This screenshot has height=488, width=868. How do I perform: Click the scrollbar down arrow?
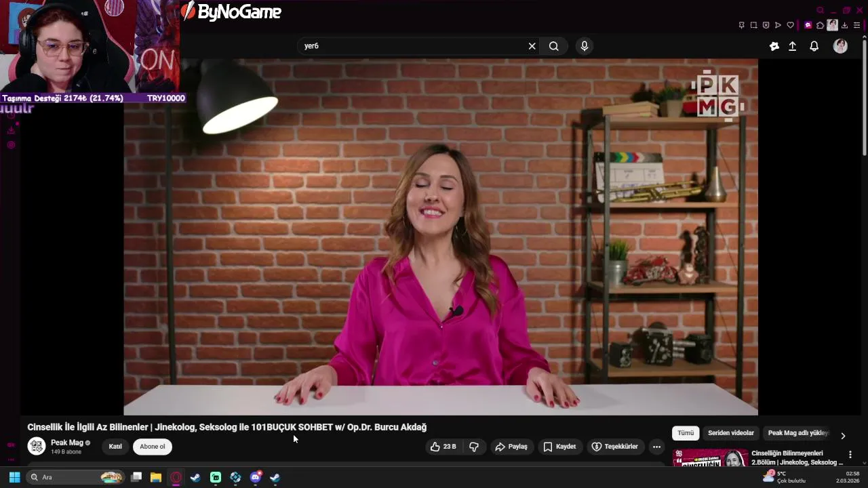865,463
